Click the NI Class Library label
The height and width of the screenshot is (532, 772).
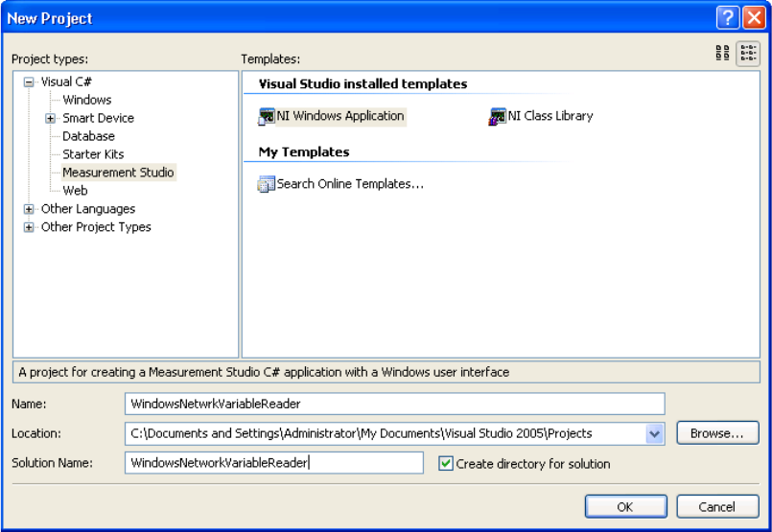[x=550, y=117]
